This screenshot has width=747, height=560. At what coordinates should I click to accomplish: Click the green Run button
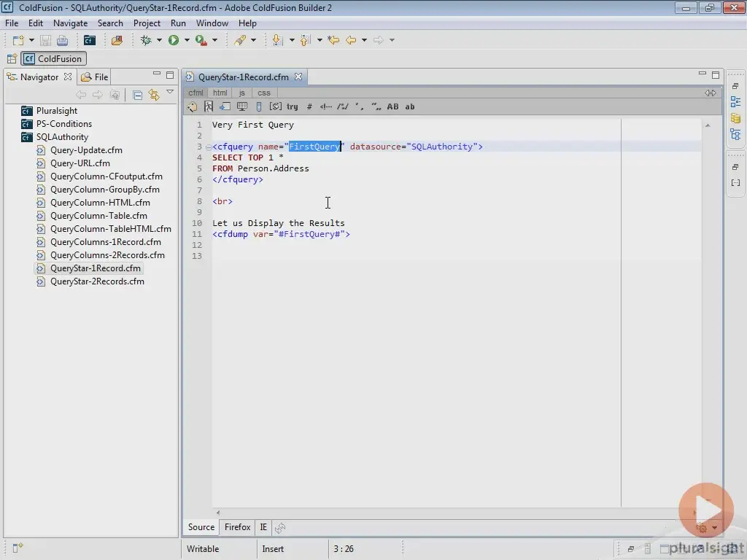point(174,41)
